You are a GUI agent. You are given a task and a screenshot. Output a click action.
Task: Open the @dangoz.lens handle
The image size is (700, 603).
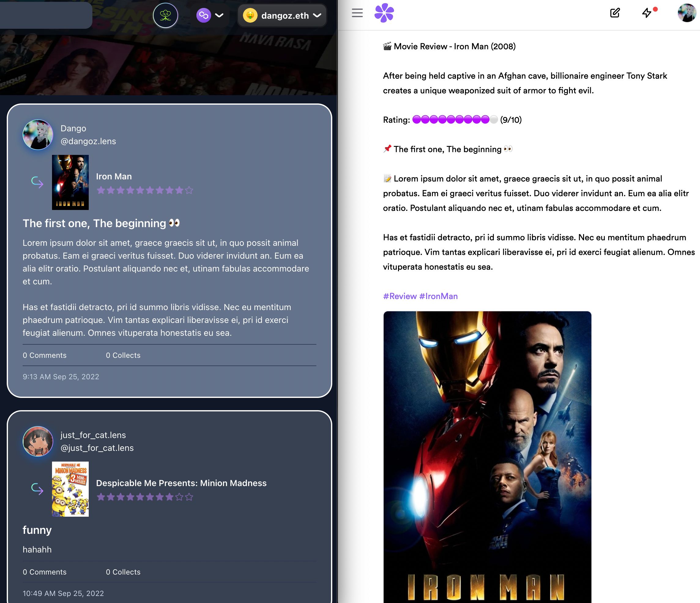tap(88, 141)
